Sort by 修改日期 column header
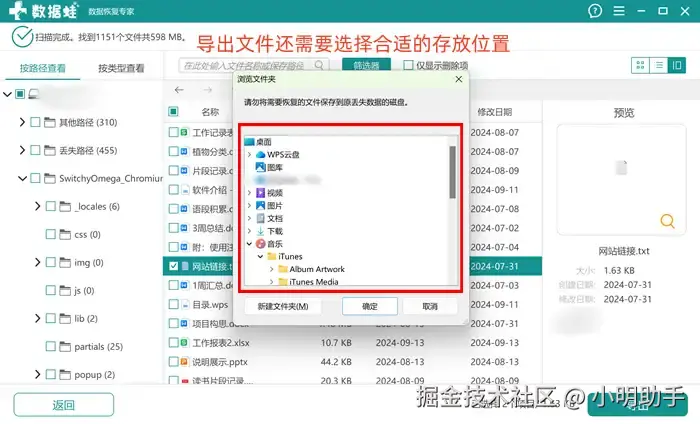 click(x=494, y=112)
